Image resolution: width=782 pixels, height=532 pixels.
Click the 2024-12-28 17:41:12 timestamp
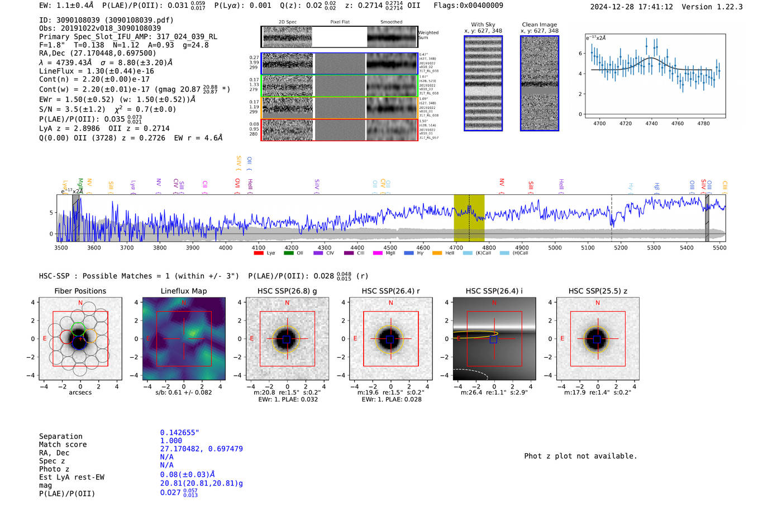click(631, 7)
